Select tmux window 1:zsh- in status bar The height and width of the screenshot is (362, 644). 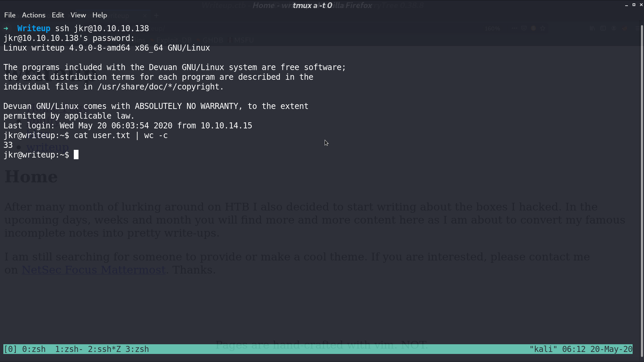click(x=69, y=349)
